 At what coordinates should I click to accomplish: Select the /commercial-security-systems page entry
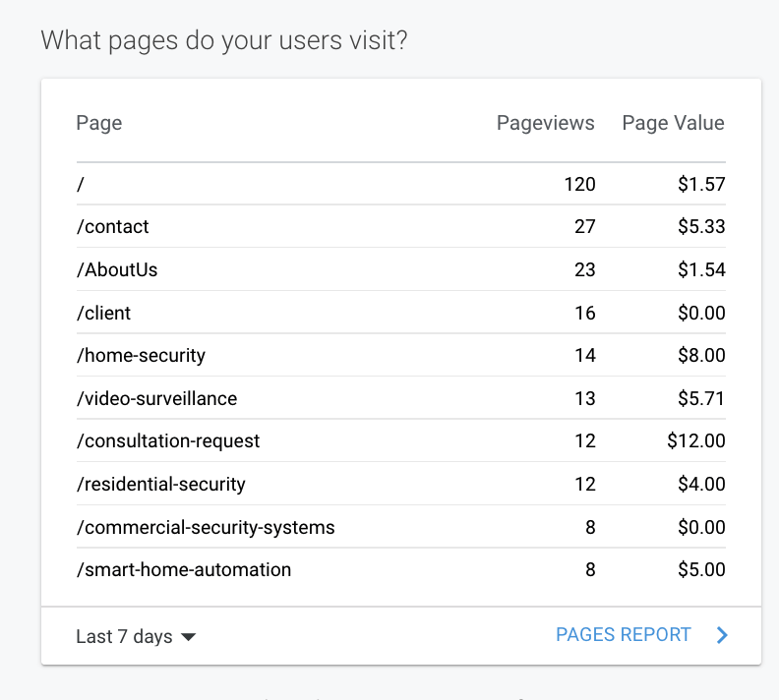(206, 527)
